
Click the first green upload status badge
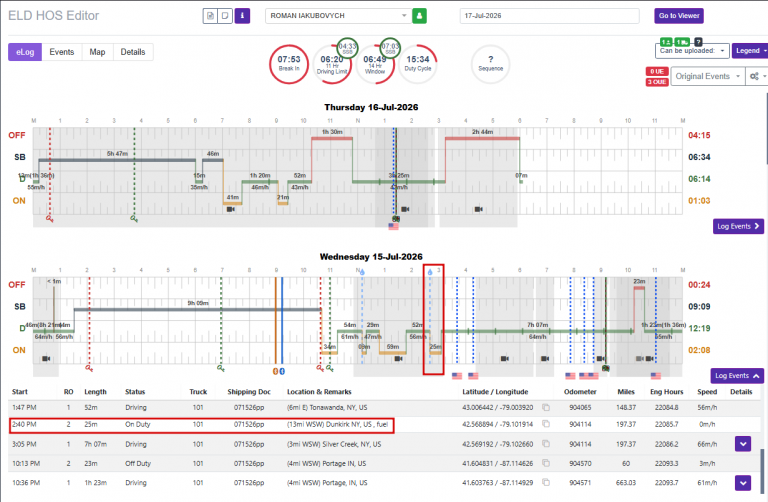pos(666,42)
